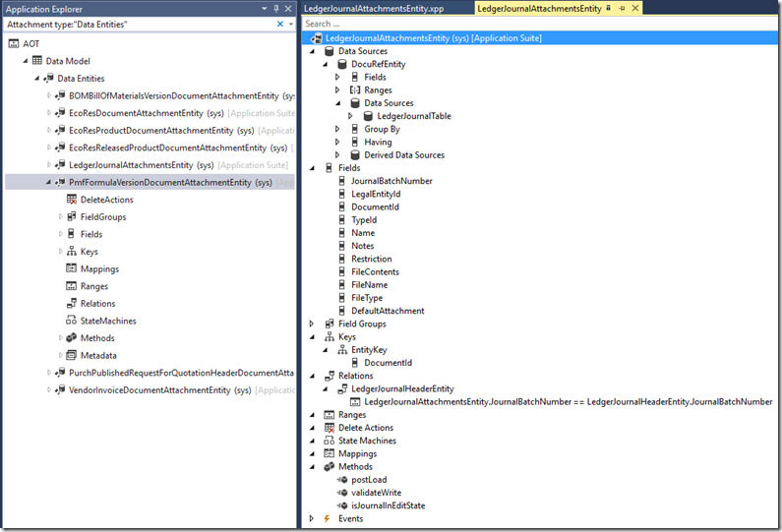Close the LedgerJournalAttachmentsEntity designer tab
782x532 pixels.
(x=635, y=8)
